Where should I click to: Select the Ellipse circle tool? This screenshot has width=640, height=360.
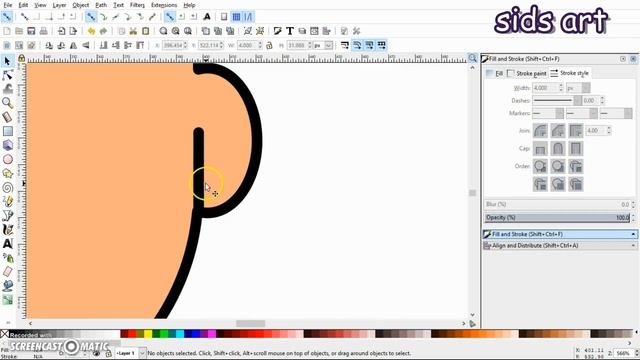[7, 159]
